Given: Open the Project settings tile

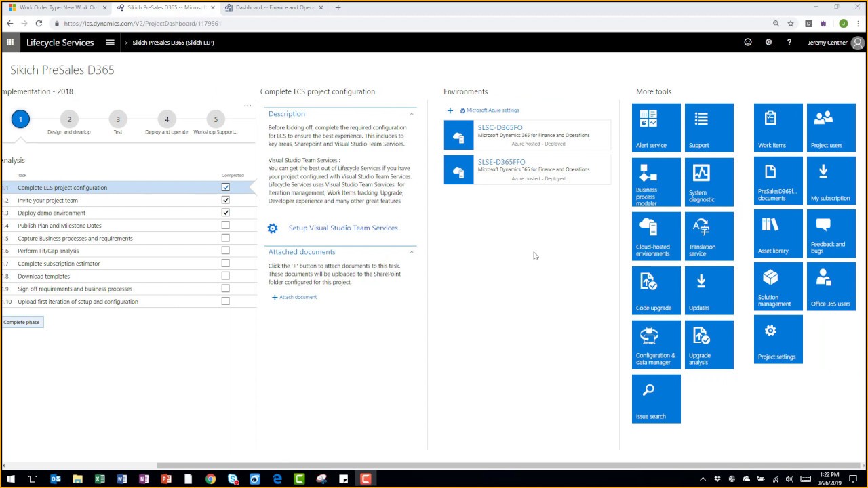Looking at the screenshot, I should coord(778,340).
